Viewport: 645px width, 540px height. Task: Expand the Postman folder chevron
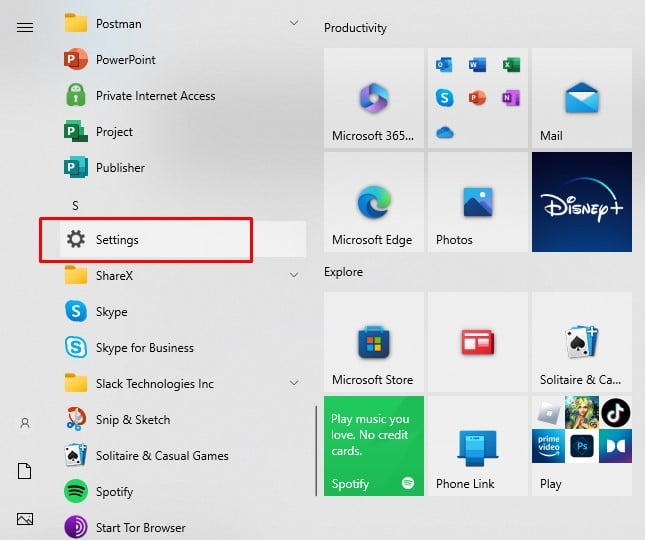tap(294, 23)
